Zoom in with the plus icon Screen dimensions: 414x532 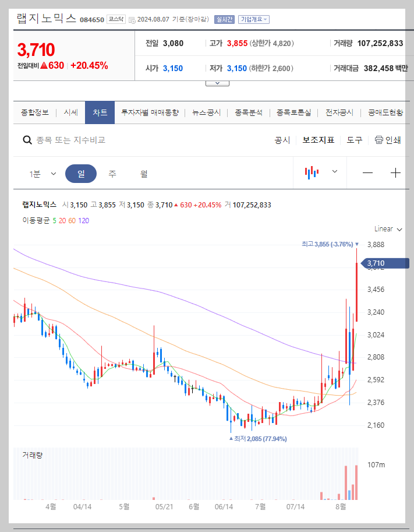(x=396, y=172)
